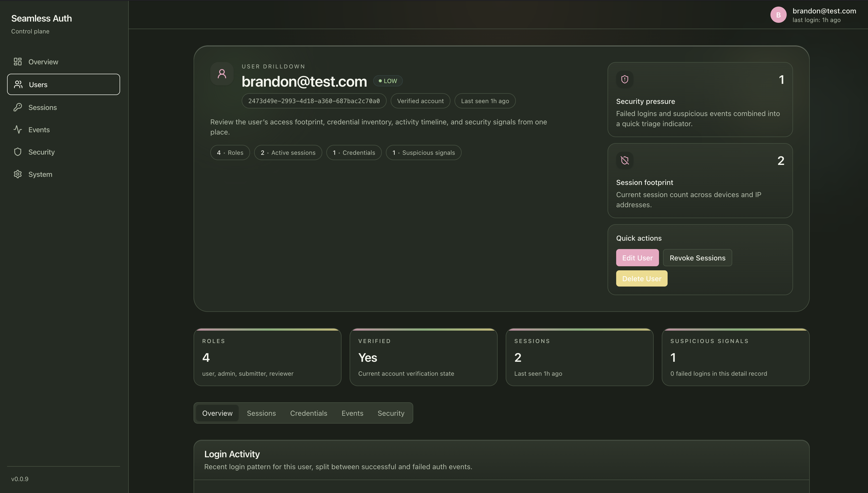Click the Delete User button
Screen dimensions: 868x493
pos(641,278)
